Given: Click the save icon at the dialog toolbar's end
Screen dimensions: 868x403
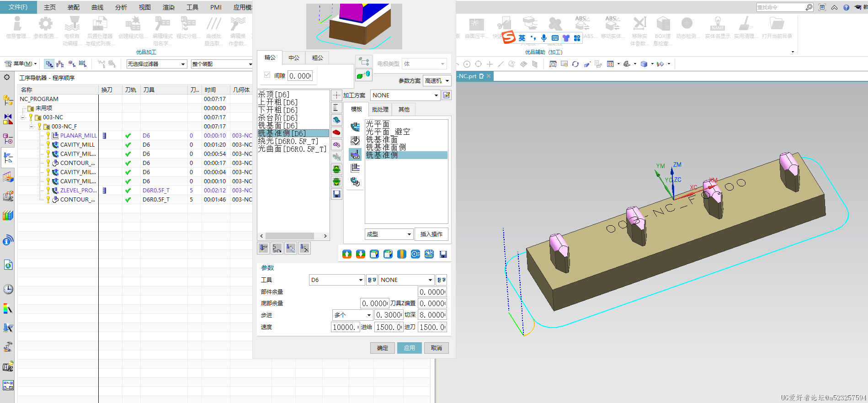Looking at the screenshot, I should [443, 254].
